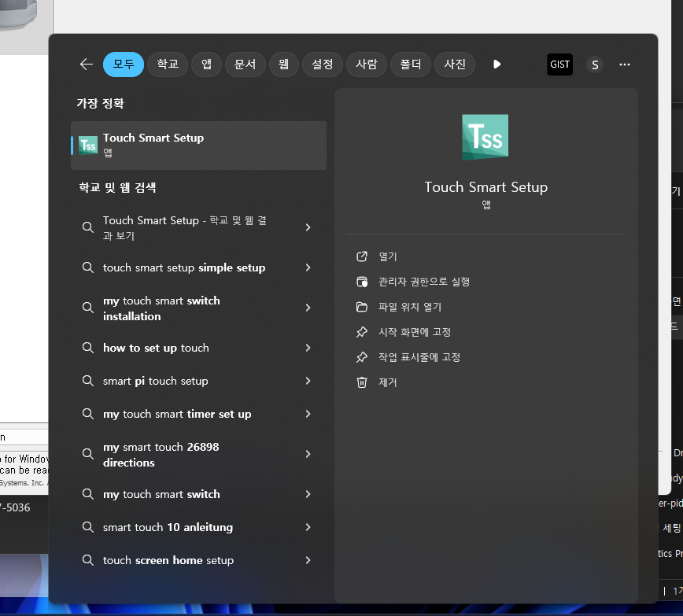Image resolution: width=683 pixels, height=616 pixels.
Task: Click the trash icon beside 제거
Action: (x=362, y=382)
